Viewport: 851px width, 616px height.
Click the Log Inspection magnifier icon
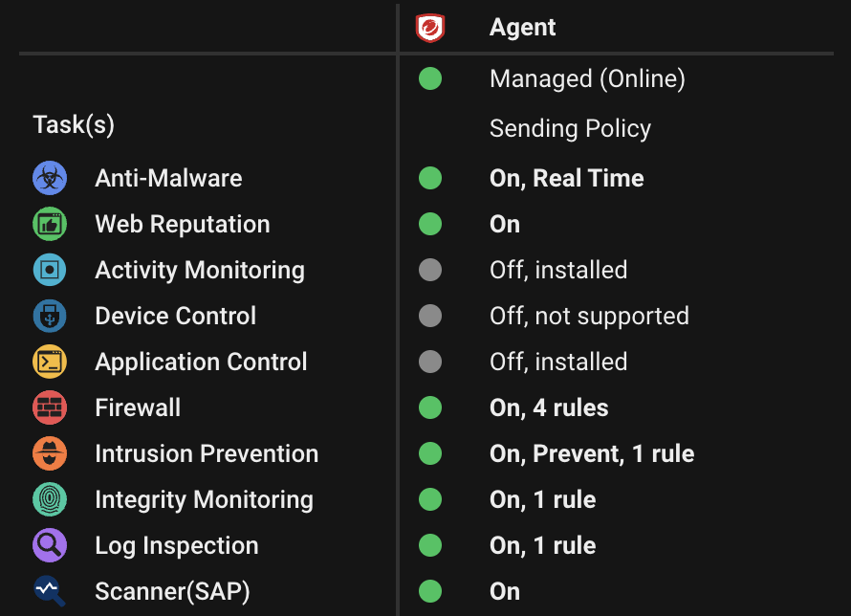(x=50, y=545)
